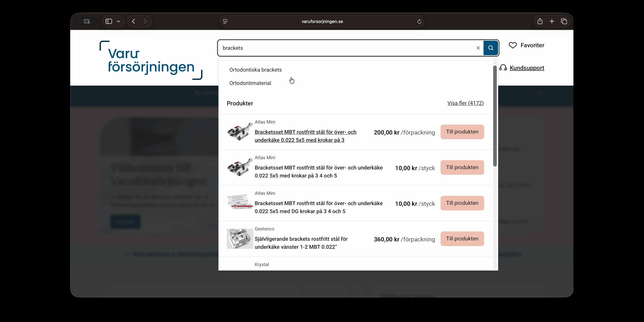Click the 360,00 kr /förpackning price
This screenshot has width=644, height=322.
coord(404,239)
